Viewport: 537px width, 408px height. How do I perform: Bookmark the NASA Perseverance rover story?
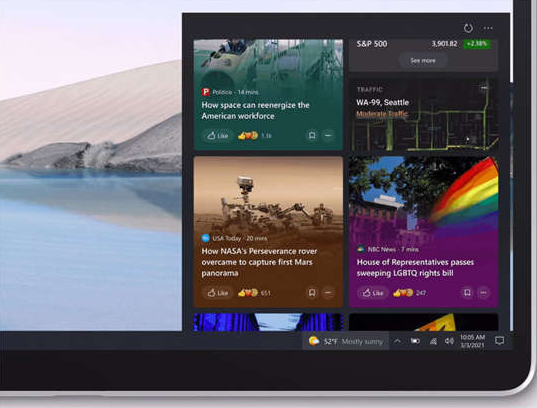point(312,293)
